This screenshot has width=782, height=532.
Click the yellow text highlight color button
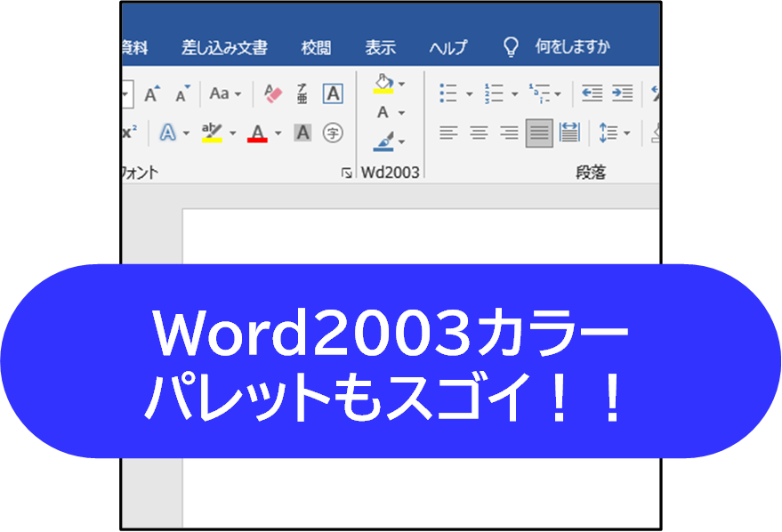[x=212, y=133]
